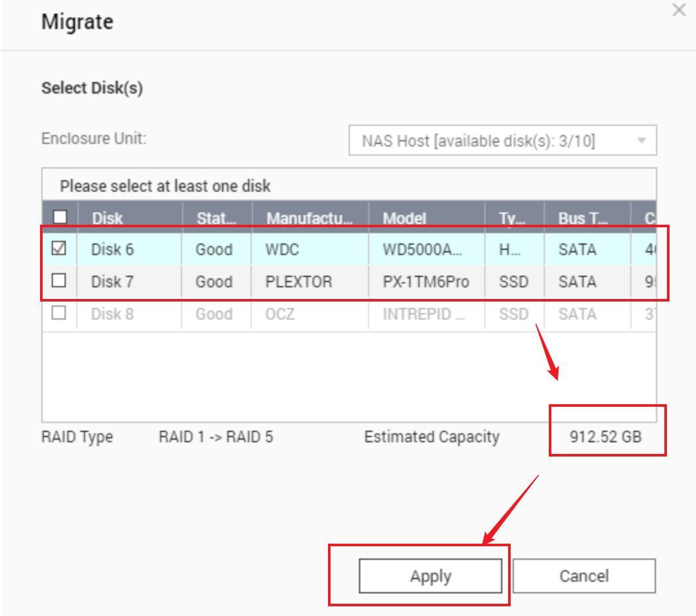
Task: Click the Please select at least one disk message
Action: coord(165,186)
